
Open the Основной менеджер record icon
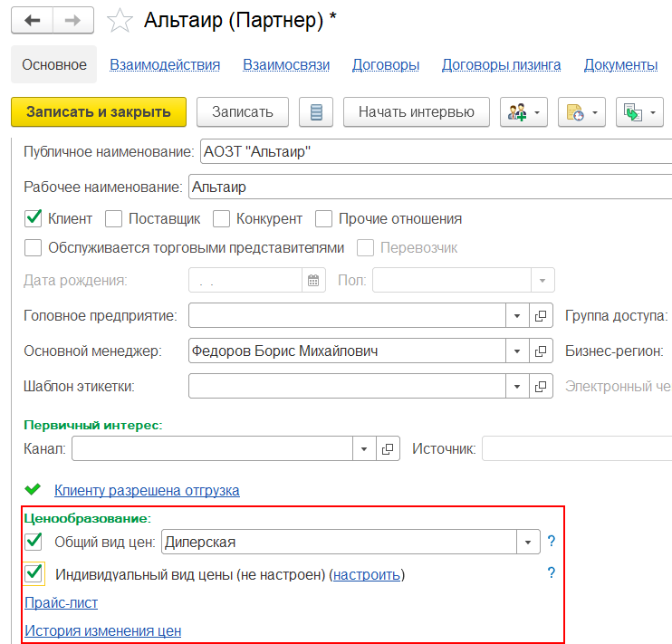[542, 351]
